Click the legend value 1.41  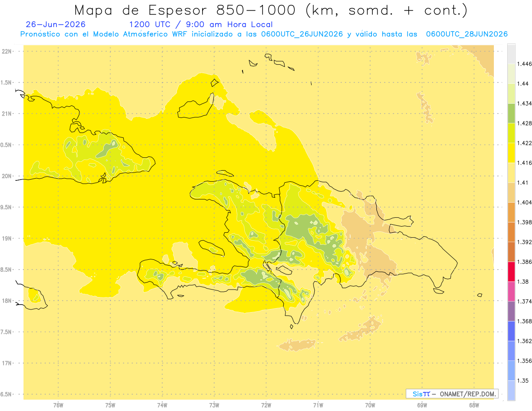[x=523, y=183]
